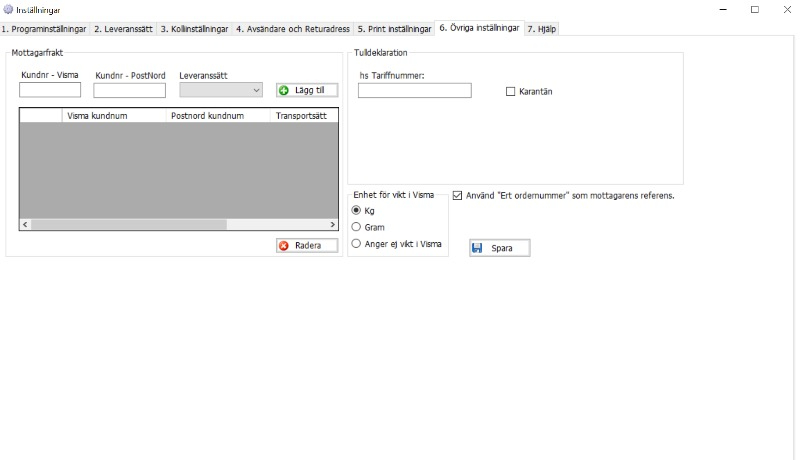Click the Spara button
800x460 pixels.
tap(499, 248)
